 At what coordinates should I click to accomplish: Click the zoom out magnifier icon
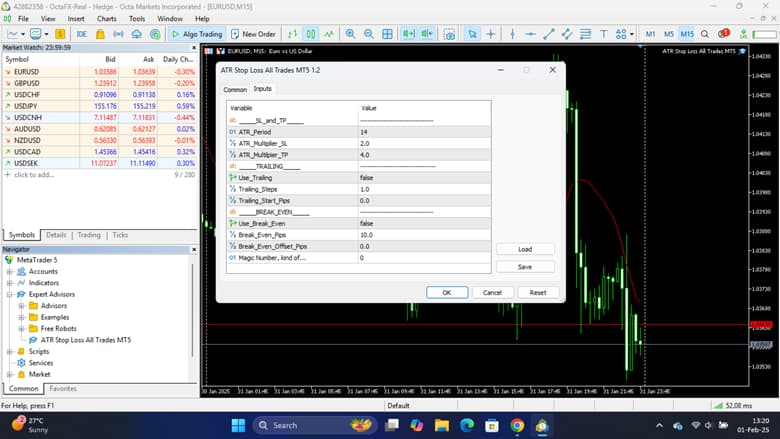tap(369, 34)
